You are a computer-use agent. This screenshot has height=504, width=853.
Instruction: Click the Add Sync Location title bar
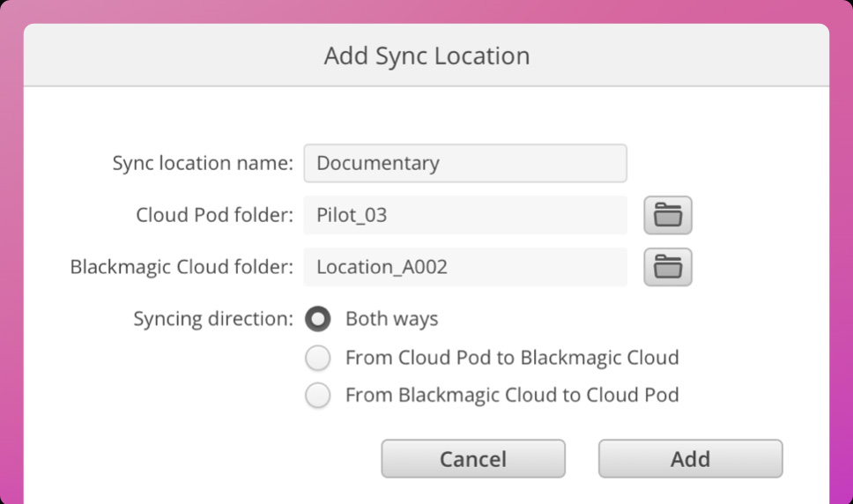[426, 56]
